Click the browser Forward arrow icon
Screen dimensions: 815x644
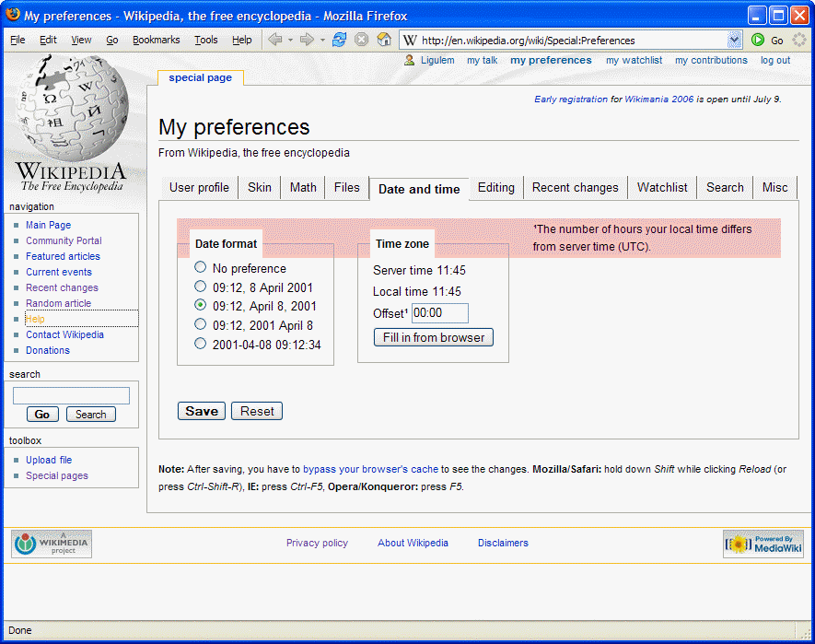(x=308, y=40)
